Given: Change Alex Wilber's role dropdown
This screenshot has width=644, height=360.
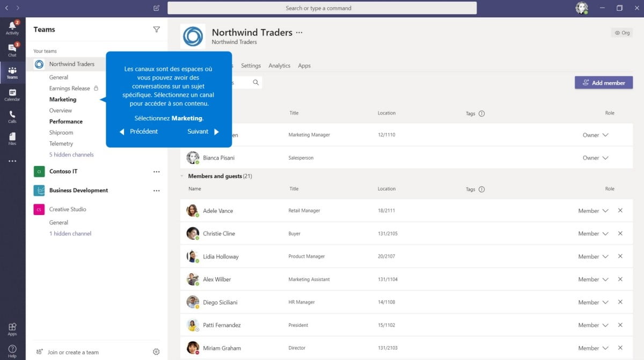Looking at the screenshot, I should [x=594, y=279].
